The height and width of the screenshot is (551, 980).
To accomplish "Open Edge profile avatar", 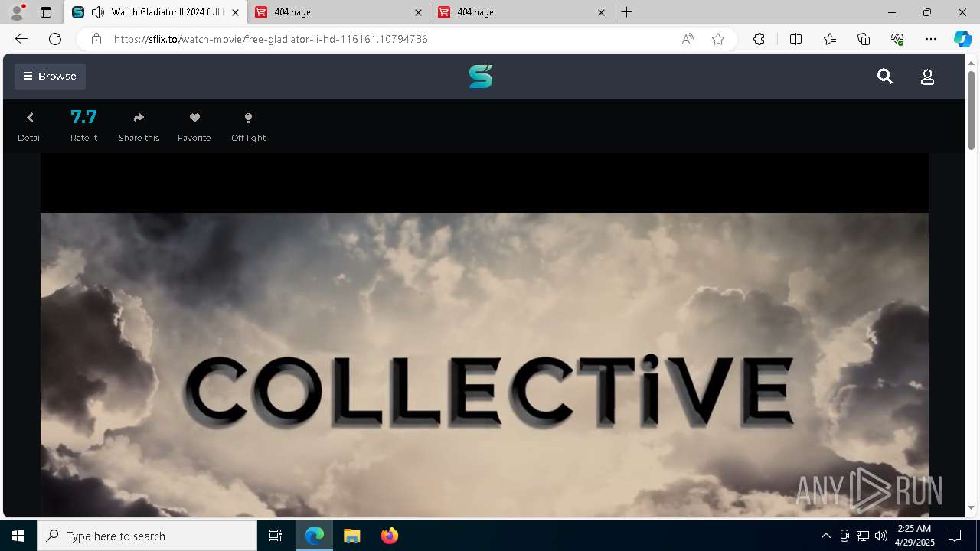I will pos(17,12).
